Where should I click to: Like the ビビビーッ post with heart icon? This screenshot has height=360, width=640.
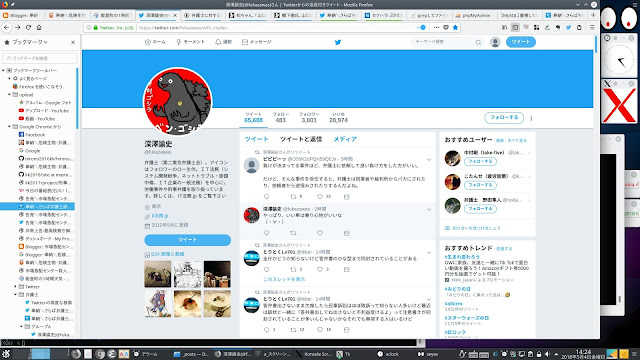click(x=320, y=197)
